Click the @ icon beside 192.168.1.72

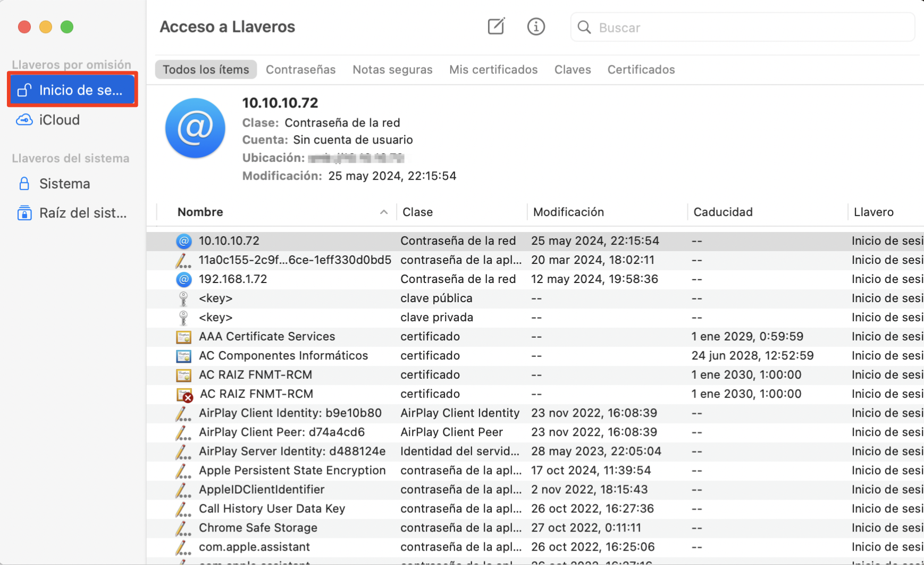(x=183, y=279)
